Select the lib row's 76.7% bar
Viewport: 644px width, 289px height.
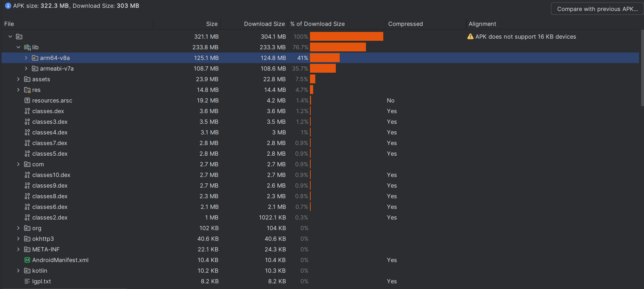coord(338,47)
